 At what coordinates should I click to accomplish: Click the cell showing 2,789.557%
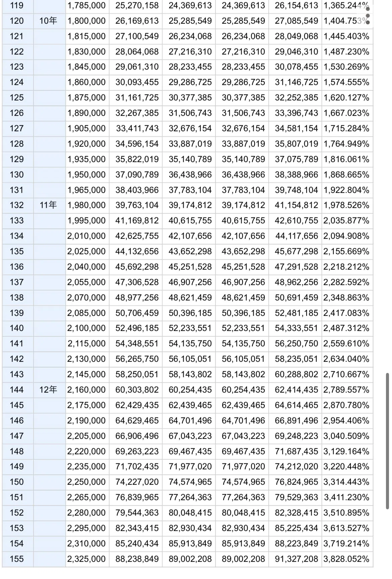pos(347,390)
